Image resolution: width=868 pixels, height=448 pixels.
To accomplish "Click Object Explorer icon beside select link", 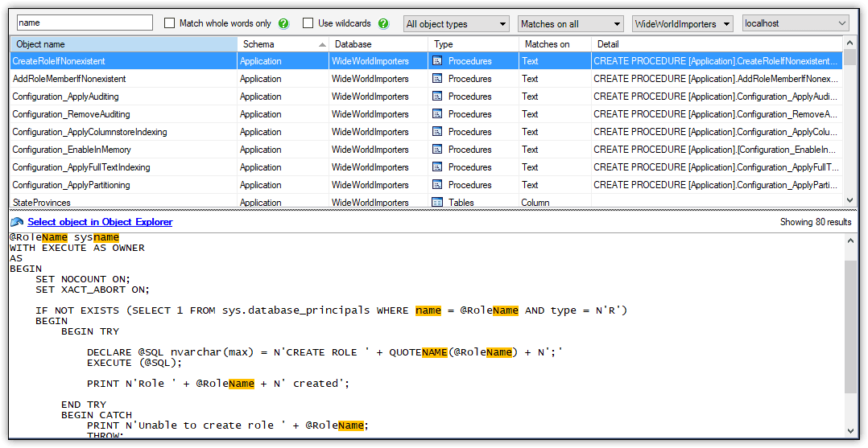I will [17, 222].
